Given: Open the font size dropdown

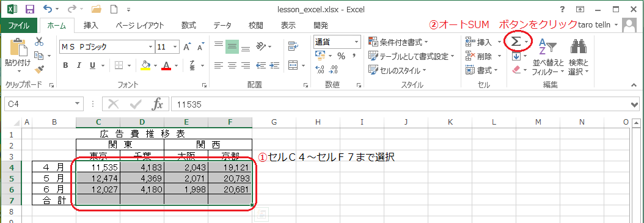Looking at the screenshot, I should pyautogui.click(x=175, y=47).
